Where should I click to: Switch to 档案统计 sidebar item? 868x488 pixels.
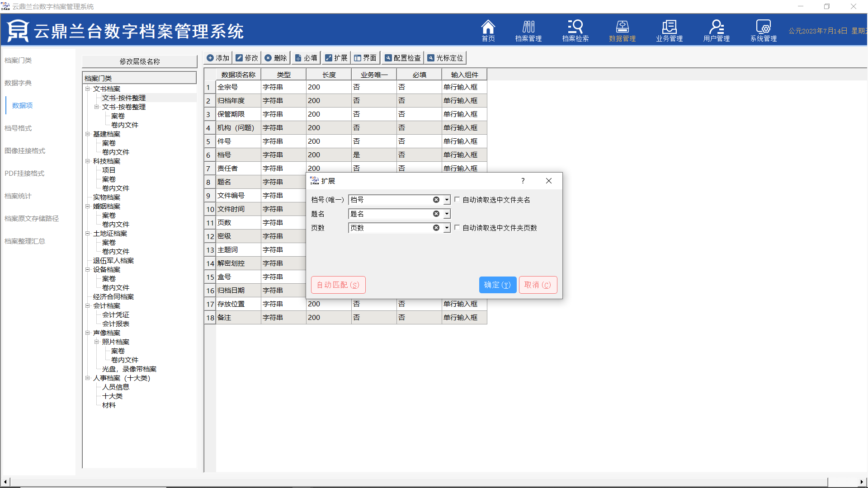pos(18,196)
